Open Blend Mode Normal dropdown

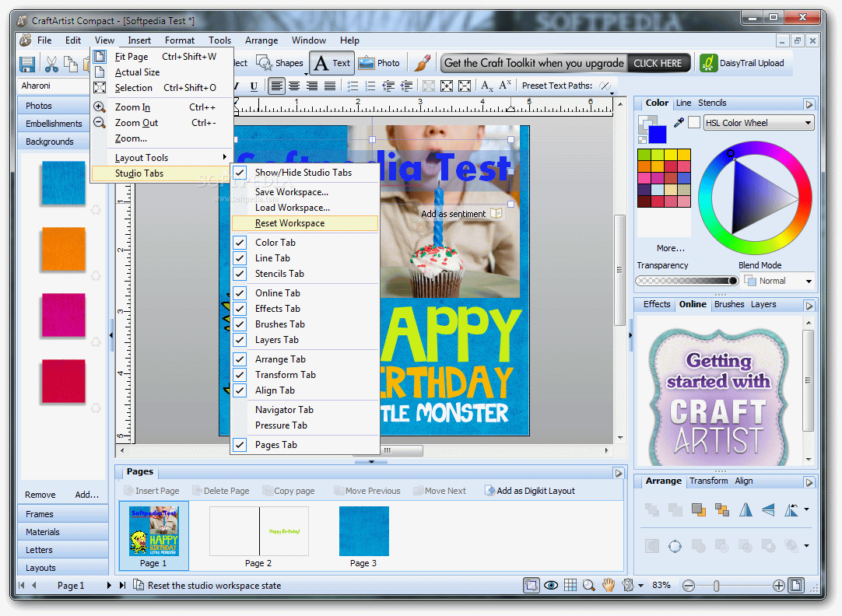click(x=778, y=282)
